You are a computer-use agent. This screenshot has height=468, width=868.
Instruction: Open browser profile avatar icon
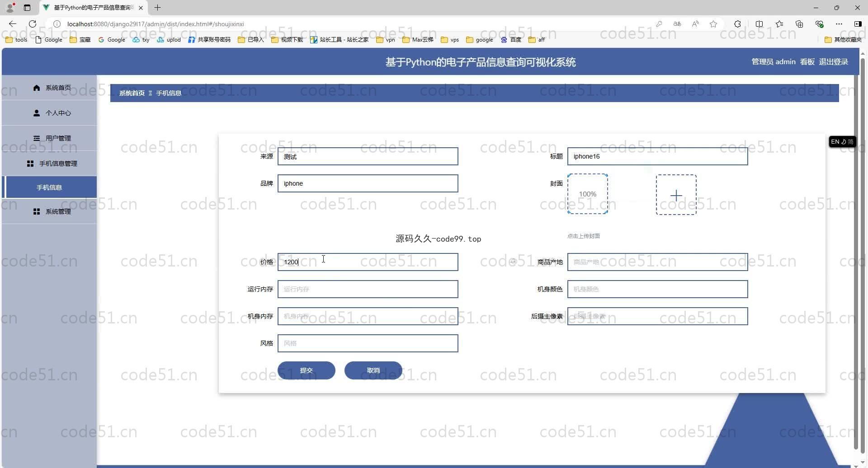click(10, 8)
